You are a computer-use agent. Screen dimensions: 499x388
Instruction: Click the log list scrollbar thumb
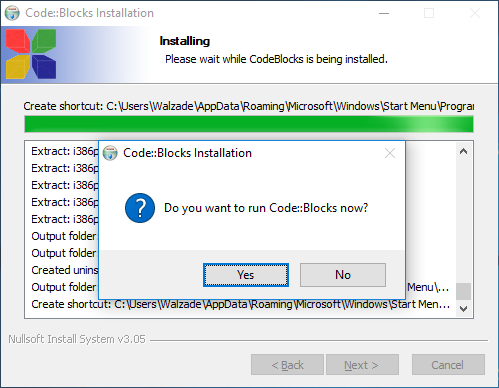(x=463, y=291)
